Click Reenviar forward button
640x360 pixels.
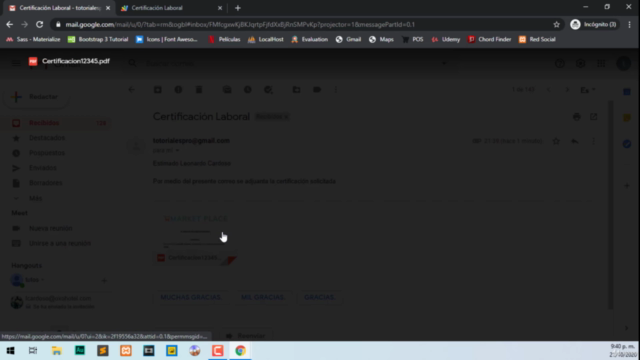tap(246, 336)
